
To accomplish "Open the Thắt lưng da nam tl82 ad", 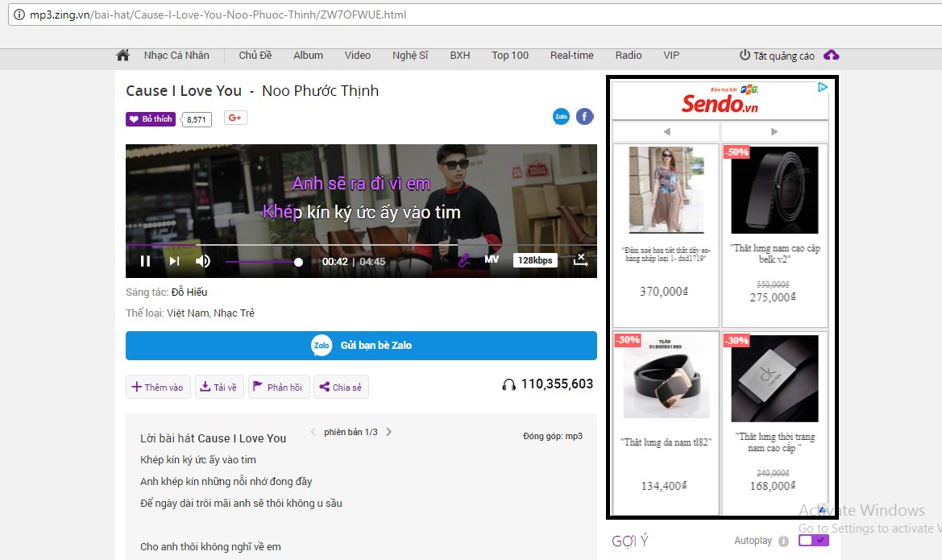I will click(x=666, y=422).
